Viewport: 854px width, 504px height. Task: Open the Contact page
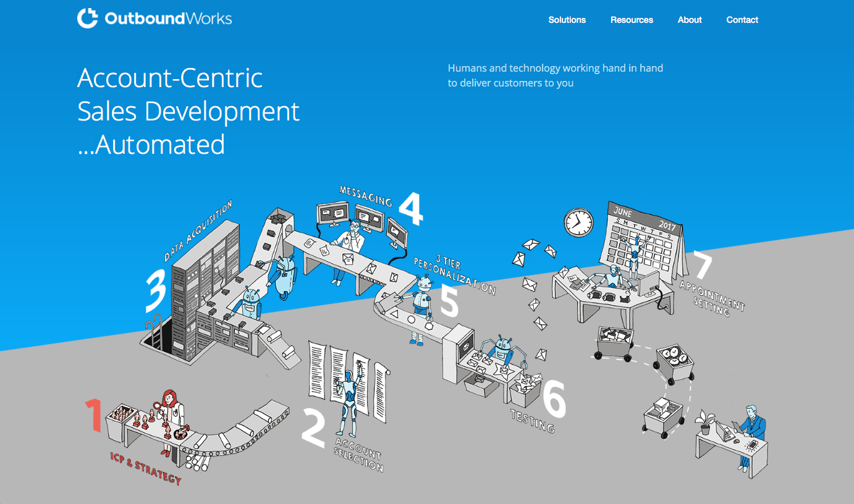point(742,20)
